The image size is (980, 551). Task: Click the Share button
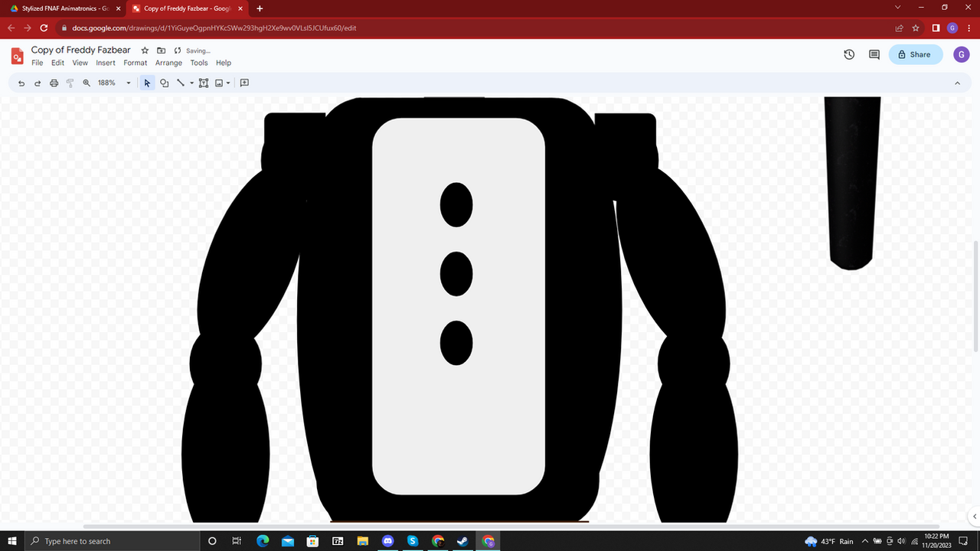tap(915, 54)
